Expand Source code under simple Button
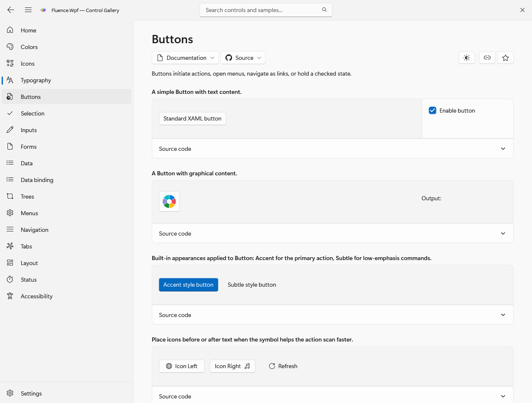Screen dimensions: 532x403 (332, 149)
